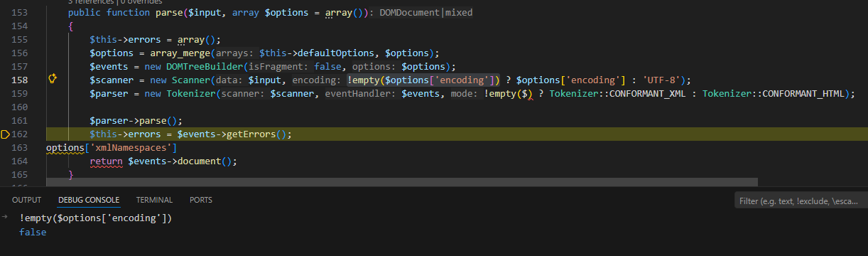The width and height of the screenshot is (868, 256).
Task: Select line number 164 in the gutter
Action: coord(19,161)
